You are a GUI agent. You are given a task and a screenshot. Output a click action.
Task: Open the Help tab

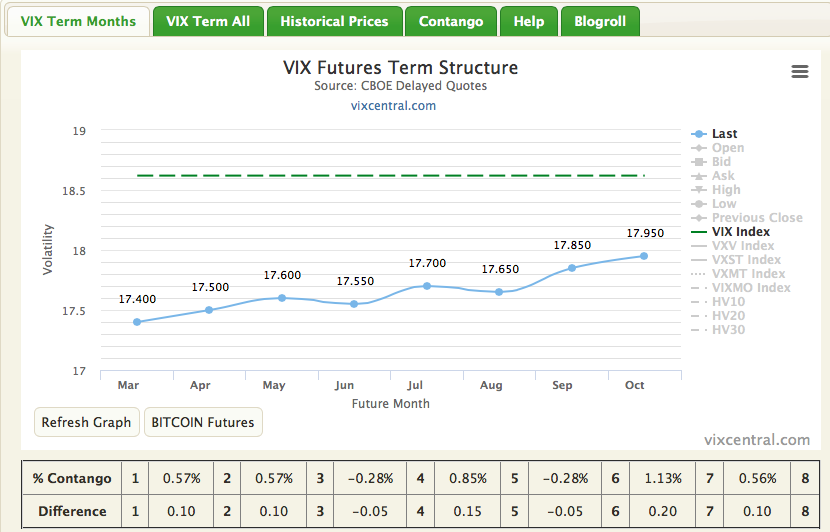click(528, 21)
